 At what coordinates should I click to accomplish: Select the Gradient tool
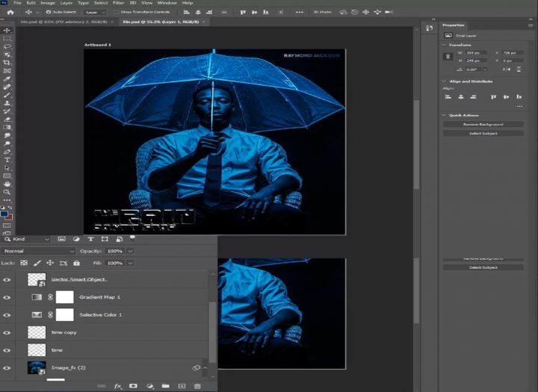tap(7, 127)
